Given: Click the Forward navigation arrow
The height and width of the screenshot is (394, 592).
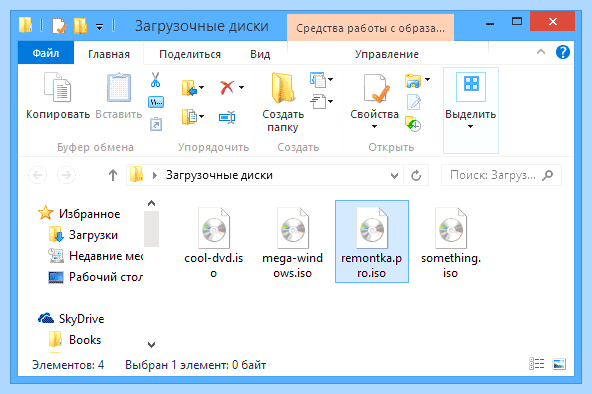Looking at the screenshot, I should click(66, 175).
